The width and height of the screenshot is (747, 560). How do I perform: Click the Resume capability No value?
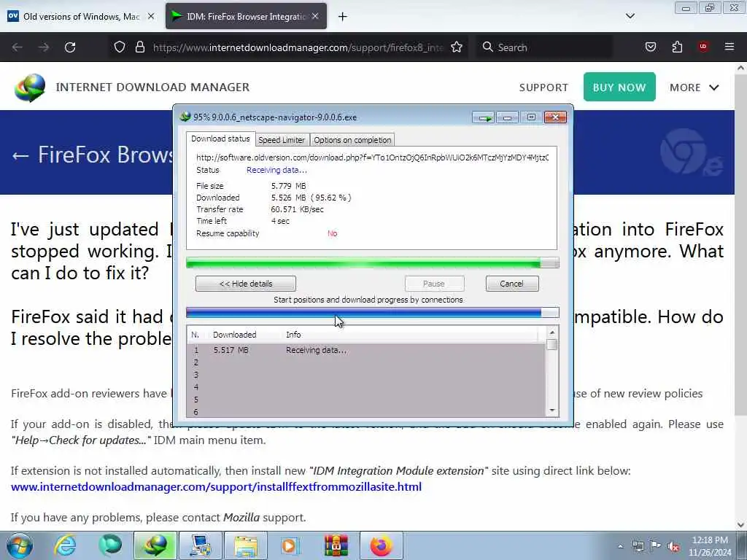click(332, 233)
